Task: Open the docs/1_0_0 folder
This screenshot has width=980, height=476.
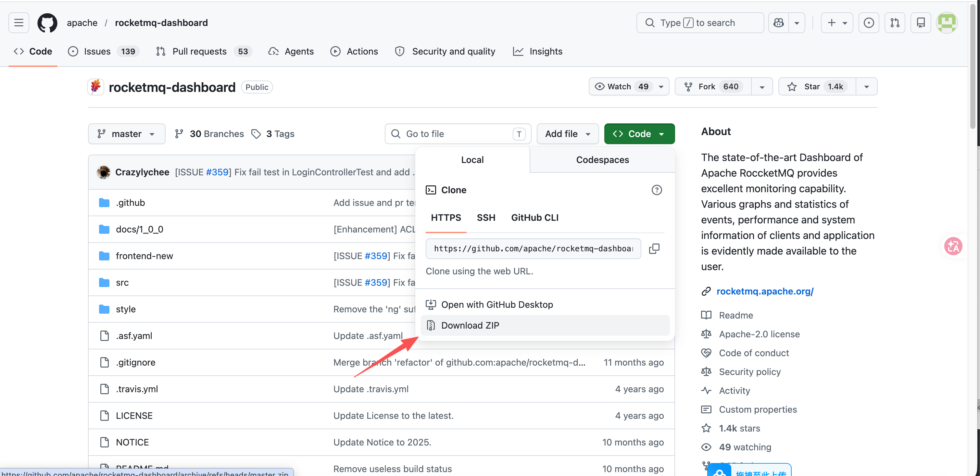Action: point(140,230)
